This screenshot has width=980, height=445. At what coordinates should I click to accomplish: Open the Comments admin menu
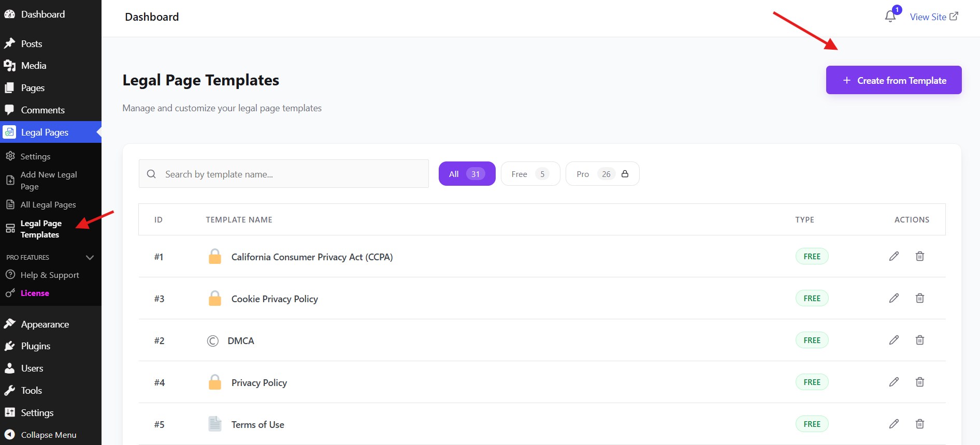click(x=43, y=110)
